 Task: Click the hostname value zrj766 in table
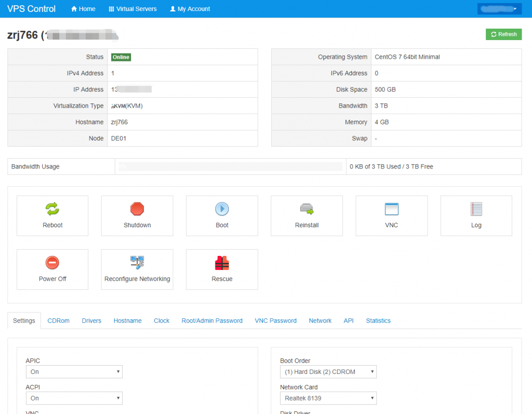(x=119, y=122)
